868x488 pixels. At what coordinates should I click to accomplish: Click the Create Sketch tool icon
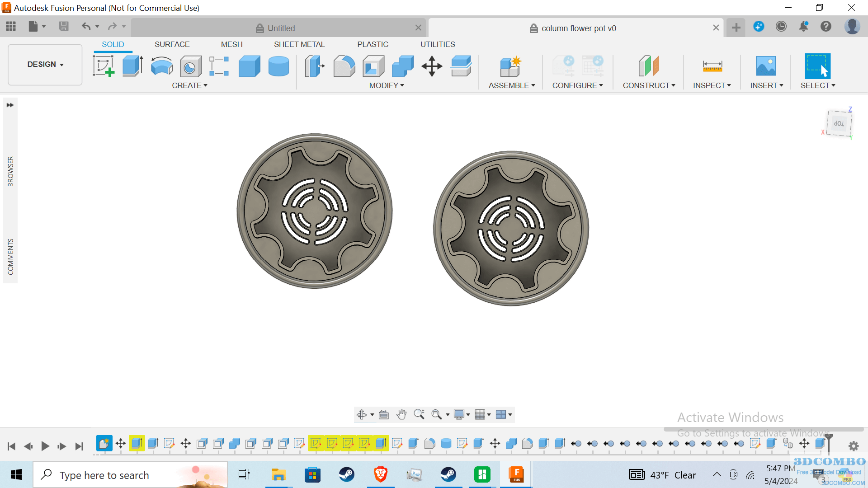(103, 66)
